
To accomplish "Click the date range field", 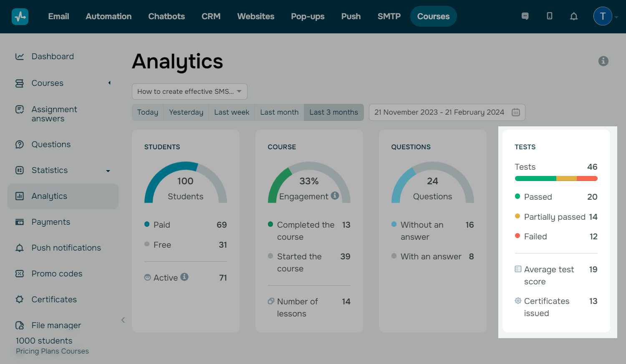I will pos(439,113).
